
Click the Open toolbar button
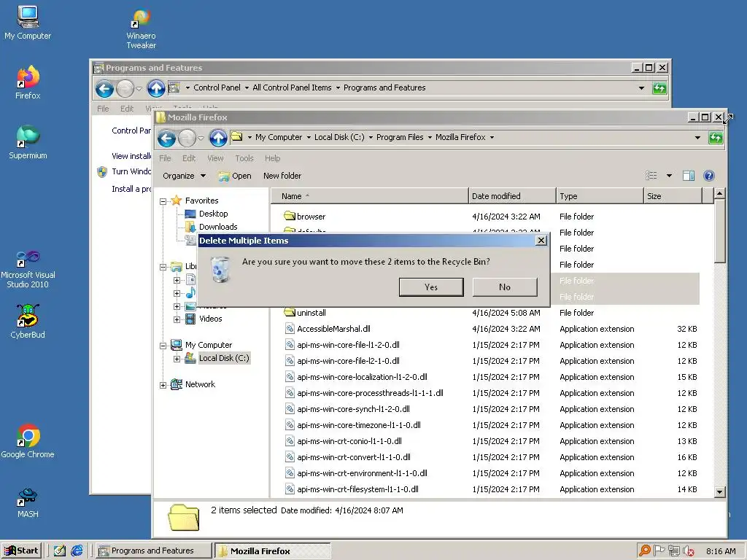[x=235, y=176]
